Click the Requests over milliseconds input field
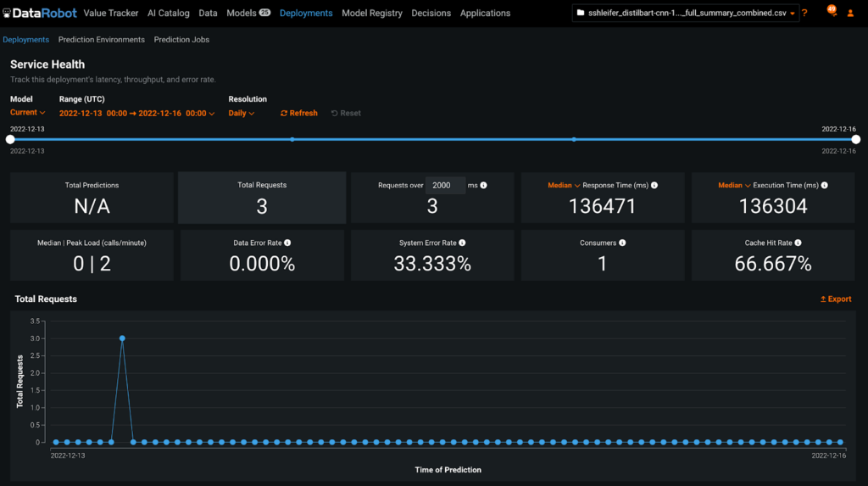 click(446, 185)
